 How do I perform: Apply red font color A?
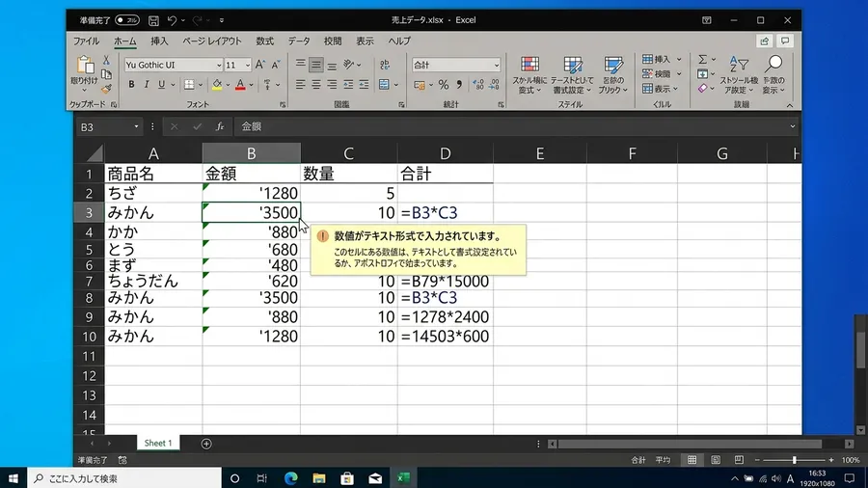(x=240, y=85)
